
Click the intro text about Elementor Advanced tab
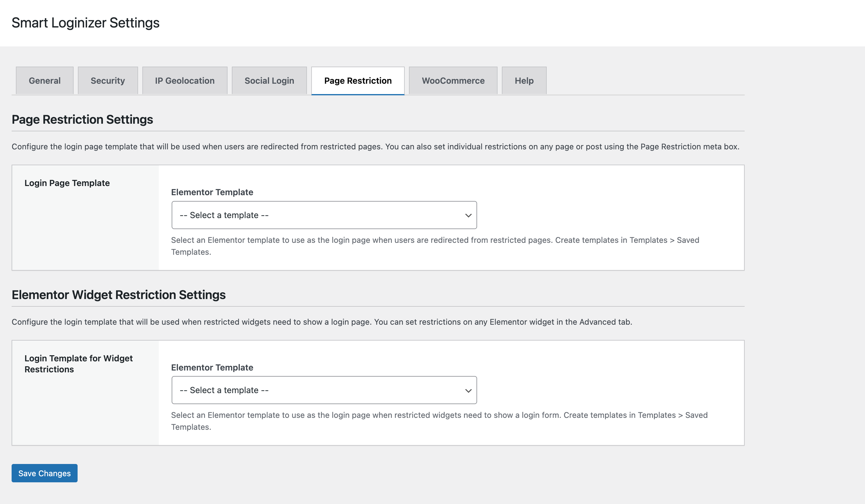pyautogui.click(x=322, y=322)
